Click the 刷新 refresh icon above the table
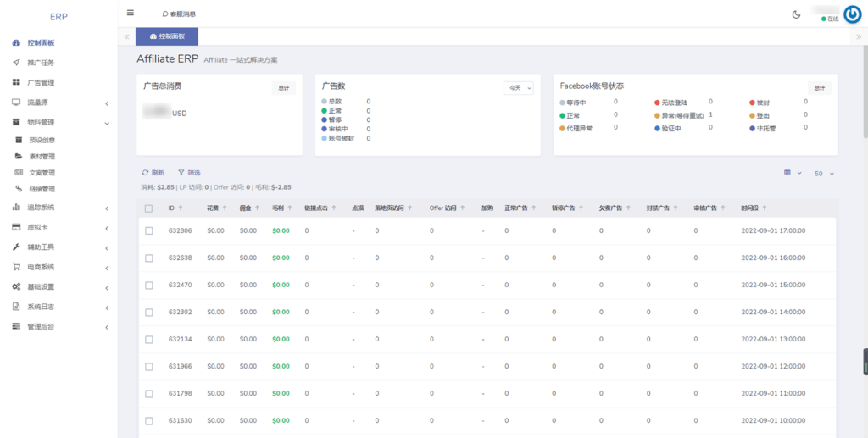The width and height of the screenshot is (868, 438). (145, 172)
